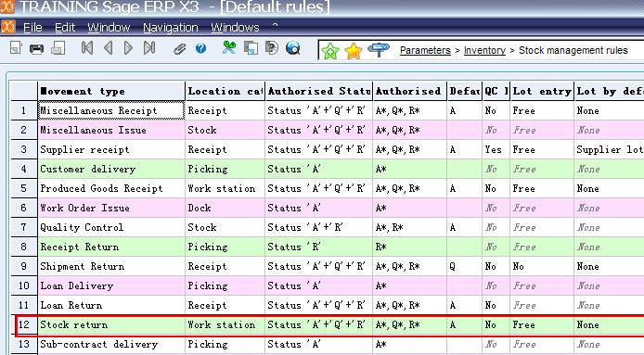Add favorite with green star plus icon
644x355 pixels.
point(330,51)
